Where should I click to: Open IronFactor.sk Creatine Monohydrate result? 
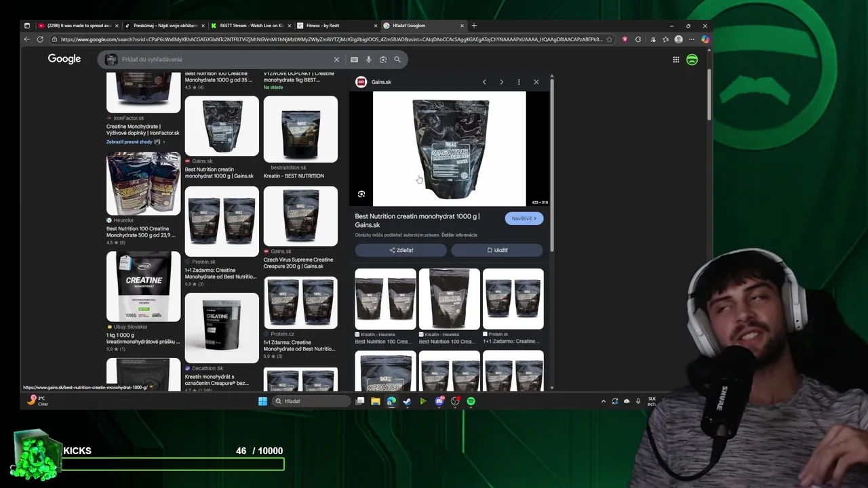(142, 129)
